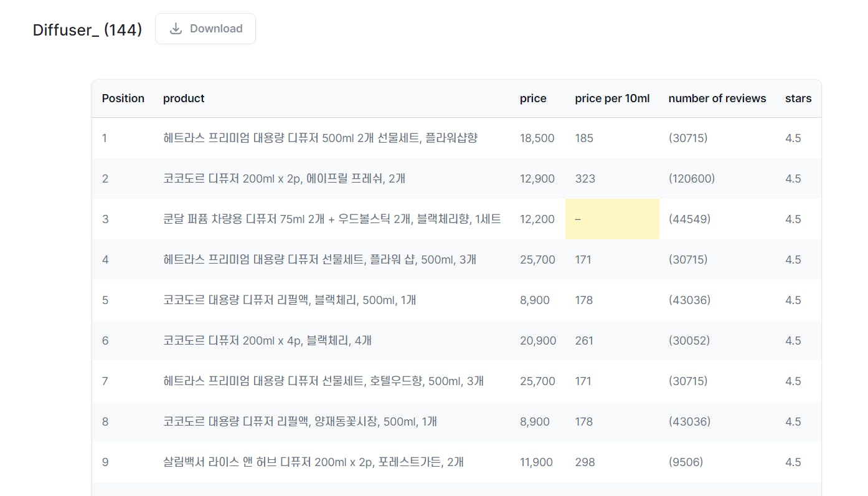Click the stars column header

pyautogui.click(x=798, y=98)
